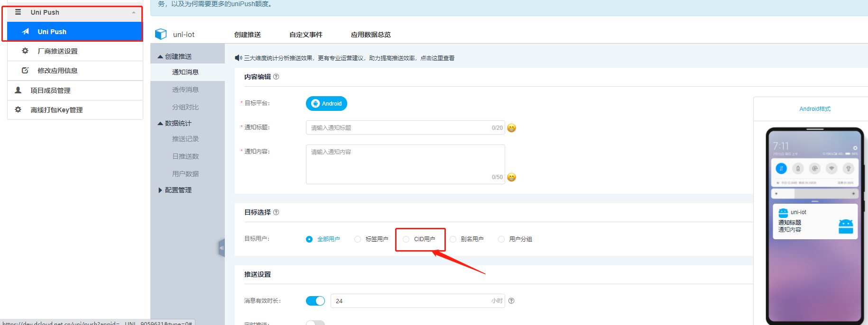Click data toggle icon in phone preview
The height and width of the screenshot is (325, 868).
781,168
